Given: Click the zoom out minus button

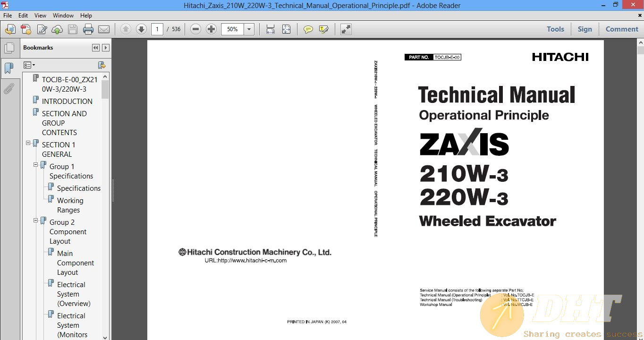Looking at the screenshot, I should coord(195,29).
